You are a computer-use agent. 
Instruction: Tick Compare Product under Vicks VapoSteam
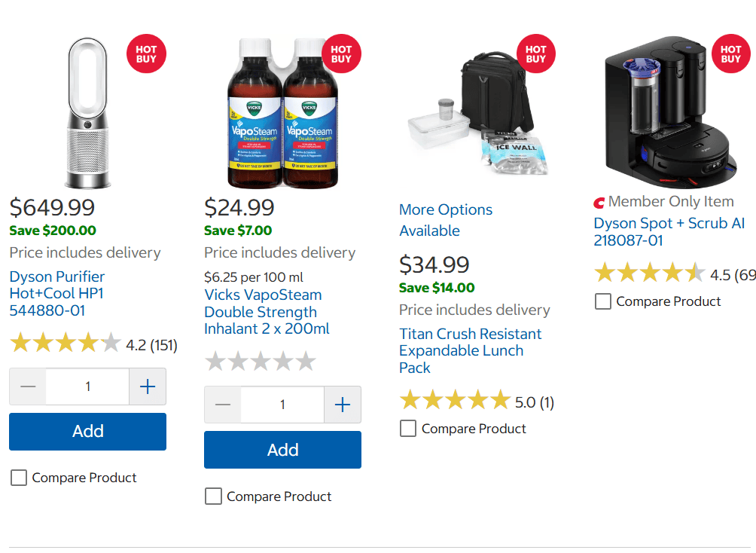pos(214,496)
